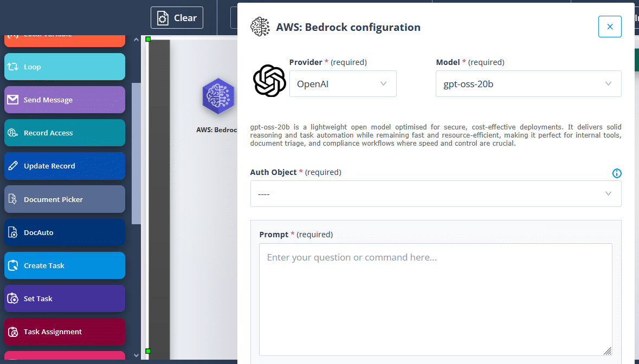Select the AWS Bedrock hexagon node on canvas
639x364 pixels.
click(x=218, y=96)
